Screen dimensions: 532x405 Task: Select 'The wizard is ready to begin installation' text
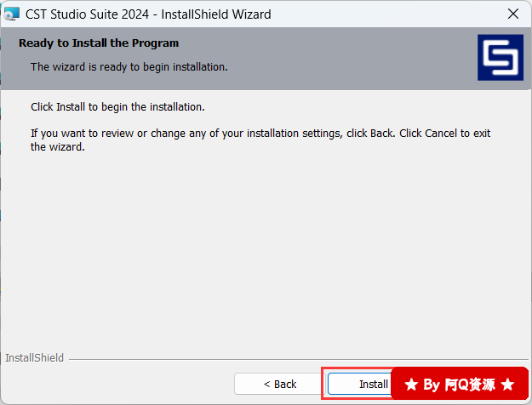129,67
